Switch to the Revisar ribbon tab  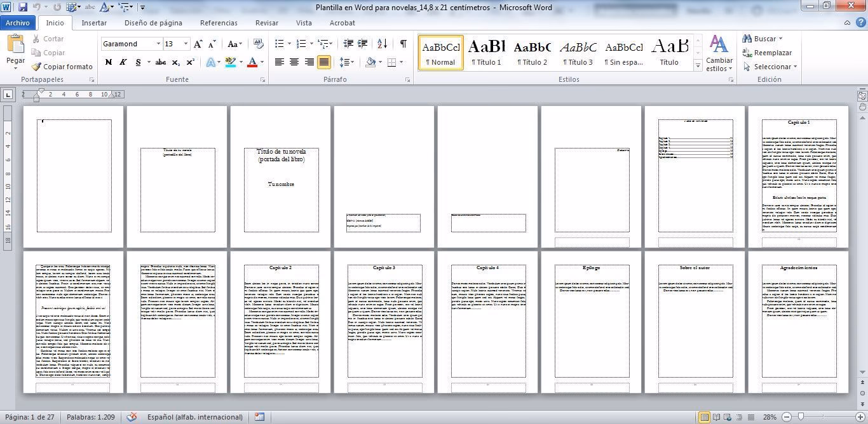(x=266, y=23)
